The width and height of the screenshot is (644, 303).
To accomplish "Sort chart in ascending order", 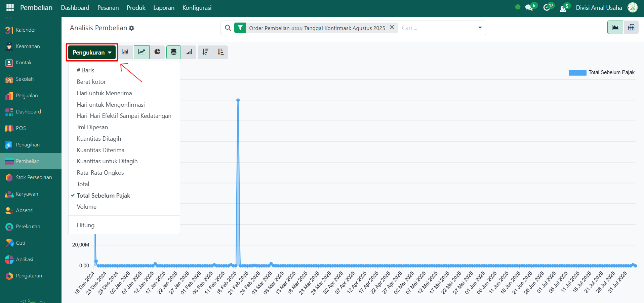I will pos(220,52).
